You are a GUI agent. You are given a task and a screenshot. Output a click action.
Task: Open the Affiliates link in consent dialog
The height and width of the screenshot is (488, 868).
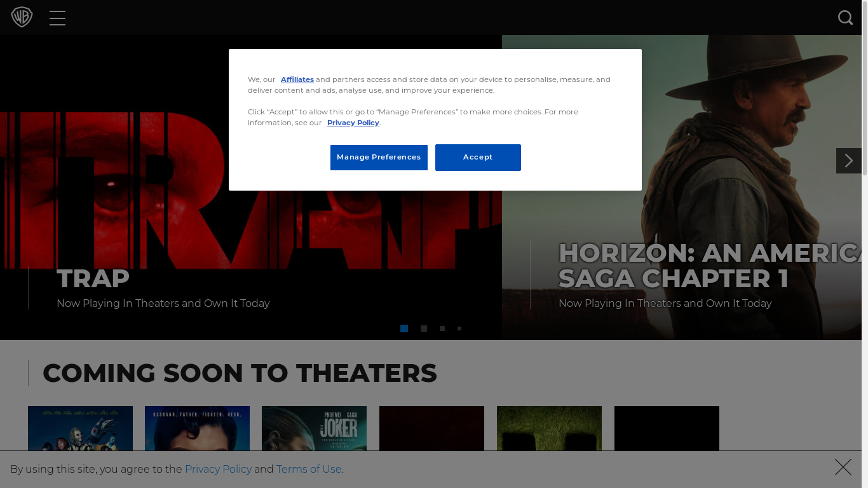point(297,79)
